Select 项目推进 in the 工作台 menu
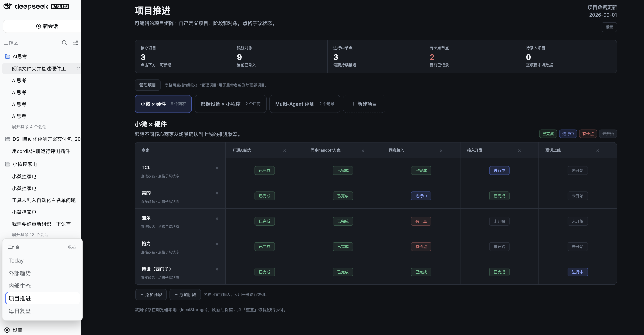The height and width of the screenshot is (335, 644). pyautogui.click(x=42, y=298)
